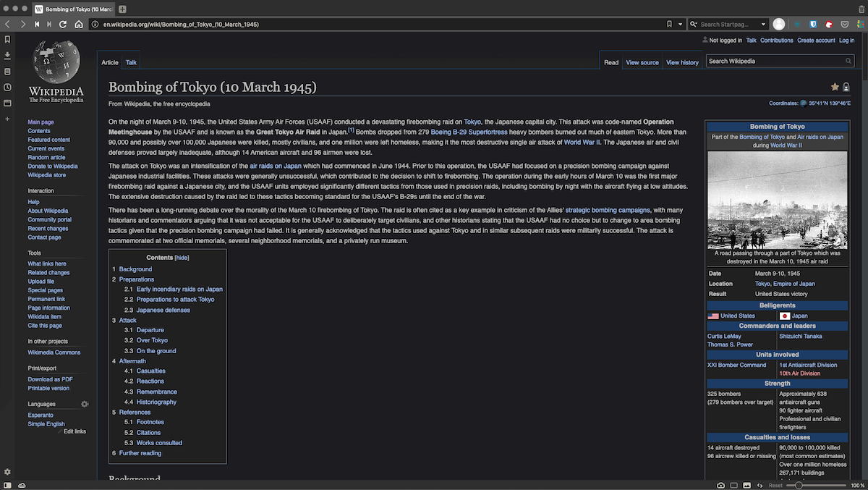This screenshot has height=490, width=868.
Task: Bookmark this page from address bar
Action: (x=669, y=24)
